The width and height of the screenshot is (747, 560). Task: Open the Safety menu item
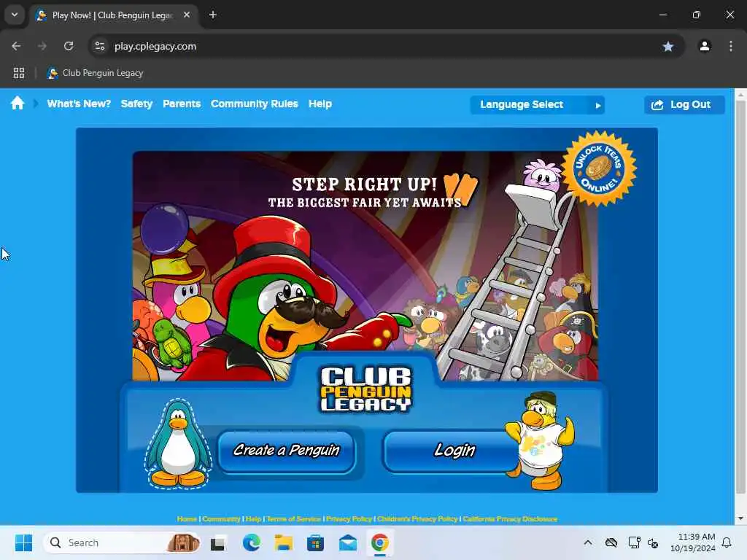[x=136, y=104]
